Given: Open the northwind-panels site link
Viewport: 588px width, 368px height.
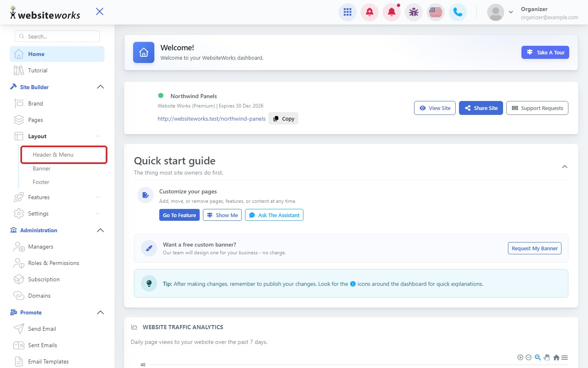Looking at the screenshot, I should 212,119.
